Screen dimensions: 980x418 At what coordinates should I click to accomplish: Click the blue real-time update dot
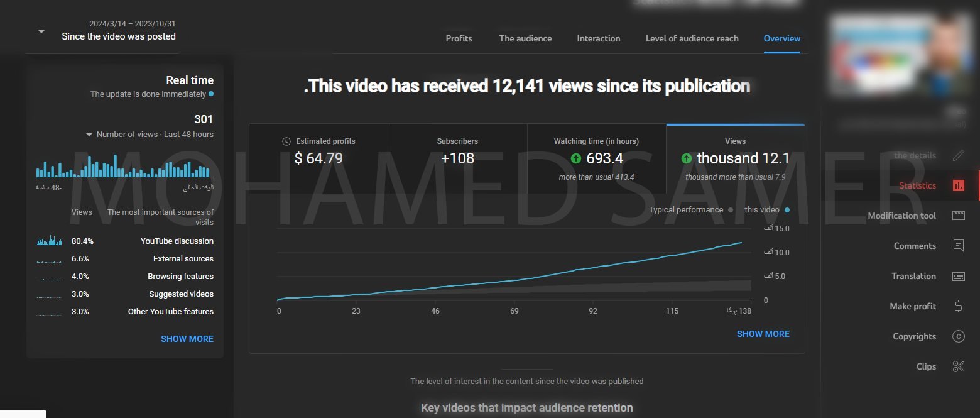pyautogui.click(x=211, y=94)
